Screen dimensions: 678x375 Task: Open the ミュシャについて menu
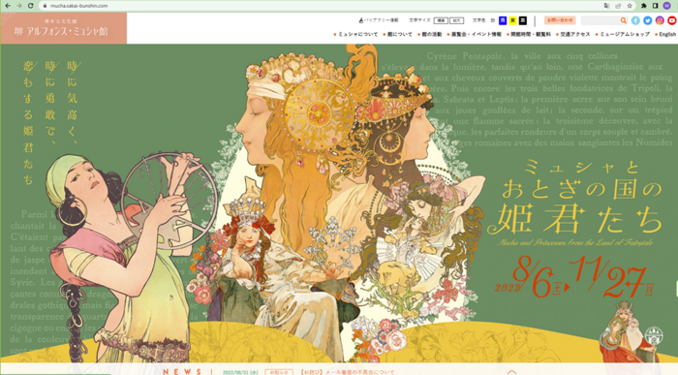[358, 34]
